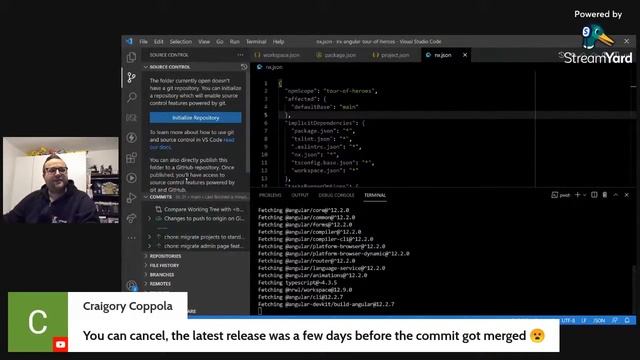The height and width of the screenshot is (360, 640).
Task: Select the pwsh terminal label
Action: 561,195
